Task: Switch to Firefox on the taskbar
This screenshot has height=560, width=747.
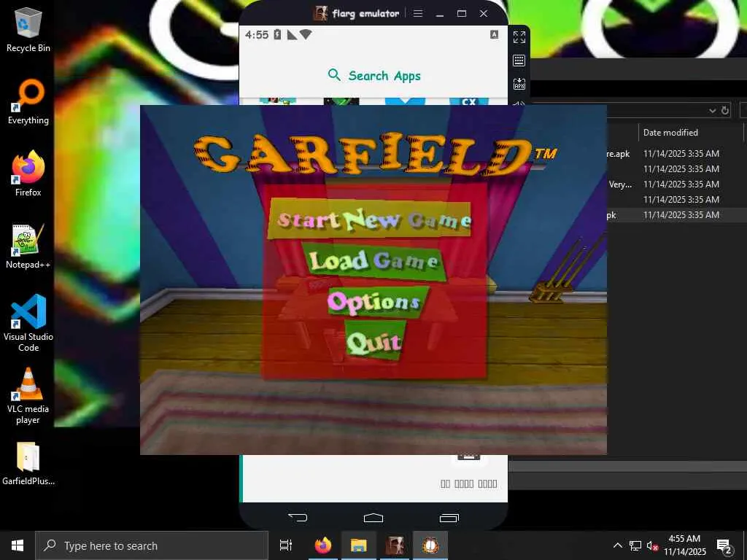Action: pos(322,545)
